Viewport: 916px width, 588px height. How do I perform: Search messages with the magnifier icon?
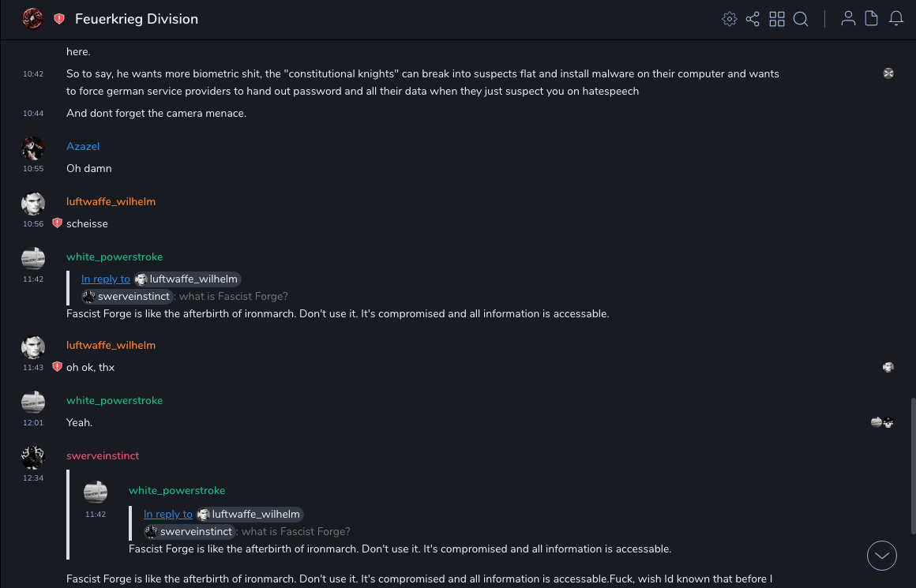tap(801, 19)
